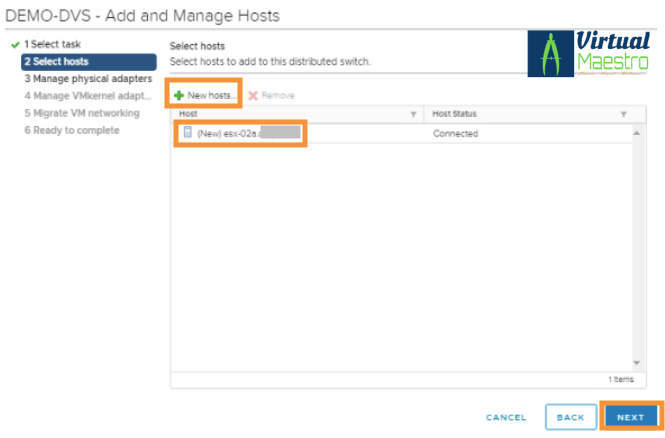Open step 4 Manage VMkernel adapters
The height and width of the screenshot is (438, 665).
tap(88, 96)
